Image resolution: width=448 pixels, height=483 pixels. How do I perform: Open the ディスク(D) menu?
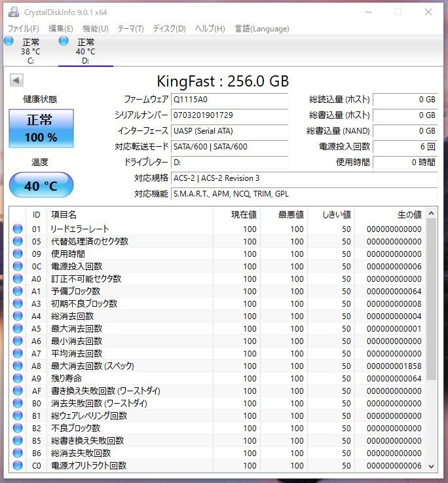(170, 29)
